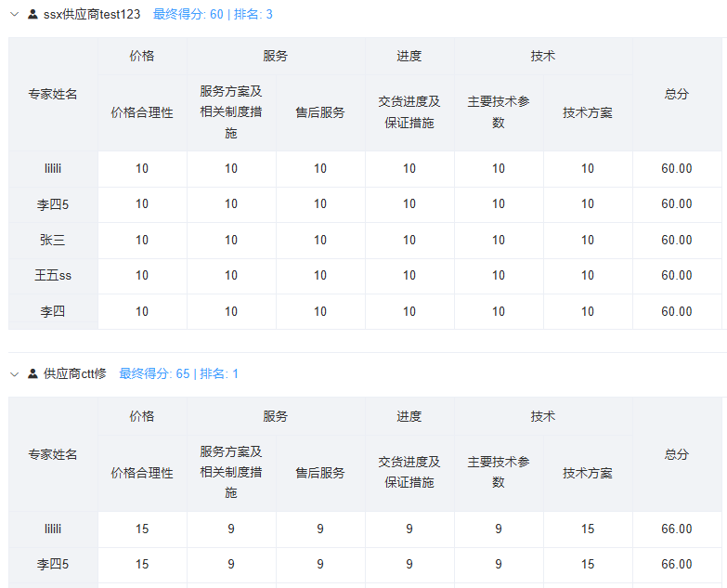The width and height of the screenshot is (727, 588).
Task: Click 李四's 技术方案 score of 10
Action: (x=588, y=311)
